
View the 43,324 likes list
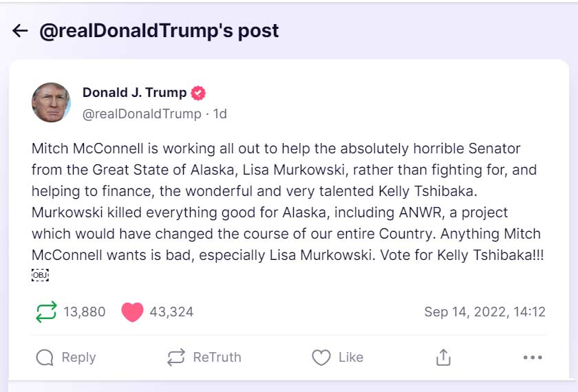[x=171, y=312]
